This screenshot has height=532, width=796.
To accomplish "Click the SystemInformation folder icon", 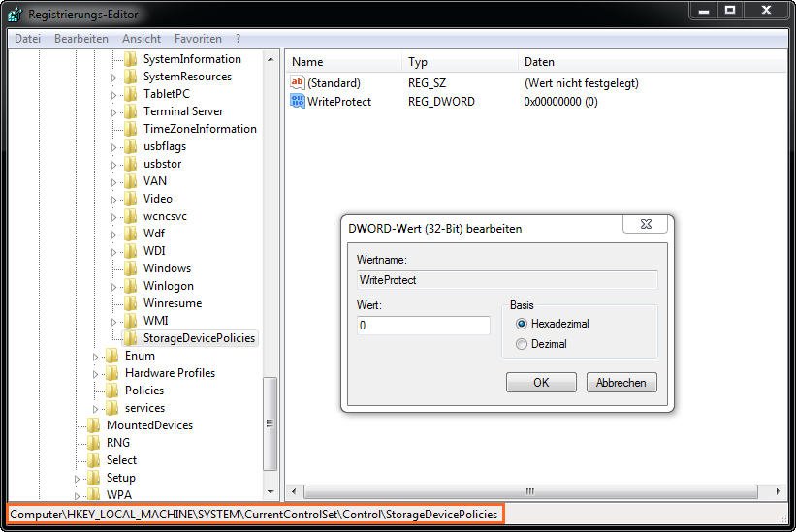I will tap(131, 59).
